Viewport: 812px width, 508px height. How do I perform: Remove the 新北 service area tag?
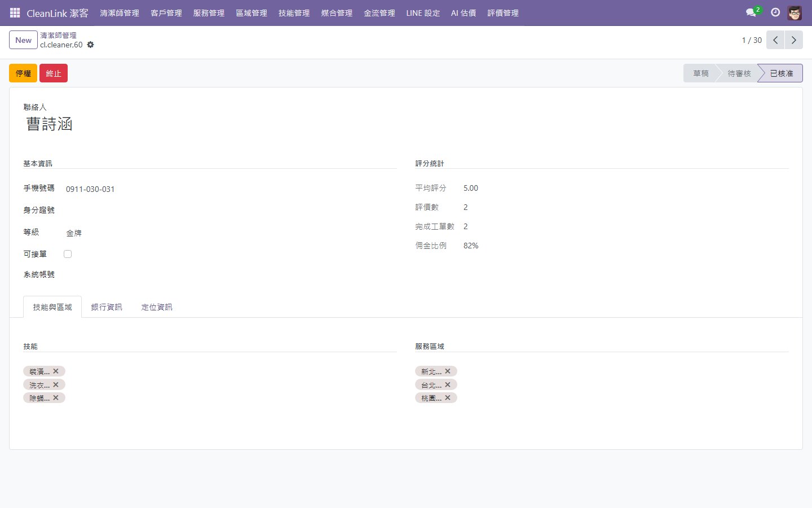[448, 371]
